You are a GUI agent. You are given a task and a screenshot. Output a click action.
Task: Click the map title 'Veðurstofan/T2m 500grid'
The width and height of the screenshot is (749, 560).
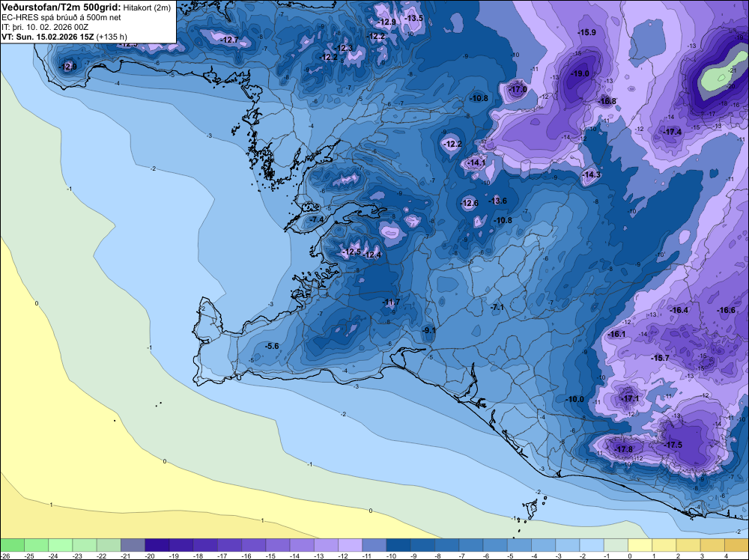click(61, 7)
